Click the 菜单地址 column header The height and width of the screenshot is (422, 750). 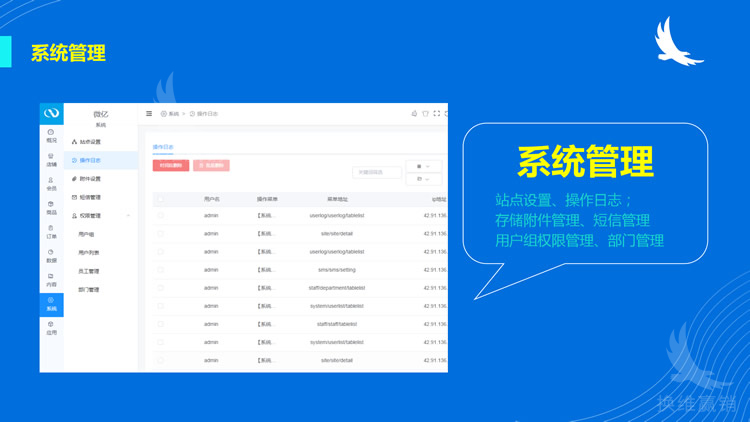337,199
